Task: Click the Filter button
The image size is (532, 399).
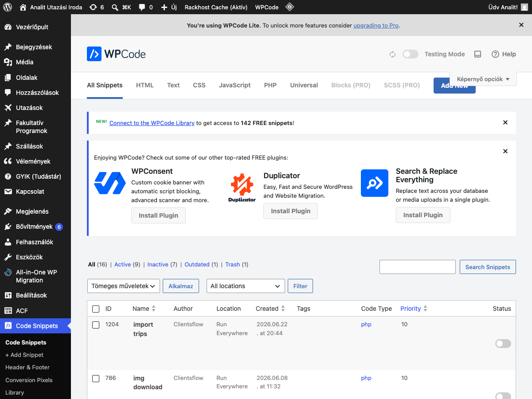Action: 300,286
